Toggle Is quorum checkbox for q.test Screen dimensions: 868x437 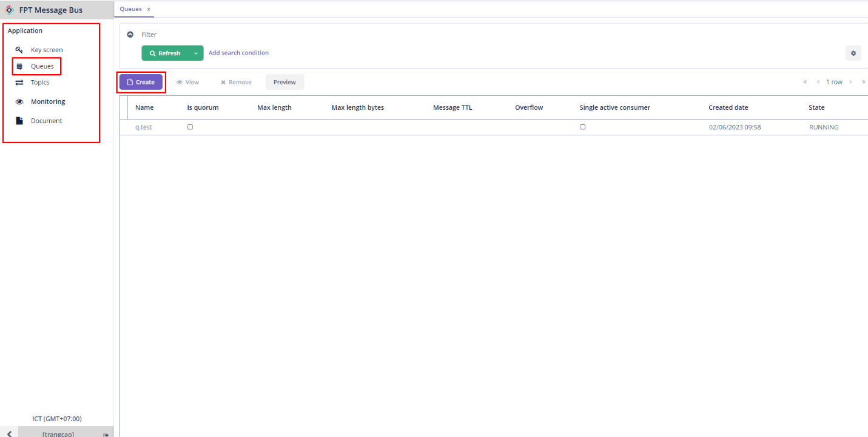pos(190,127)
